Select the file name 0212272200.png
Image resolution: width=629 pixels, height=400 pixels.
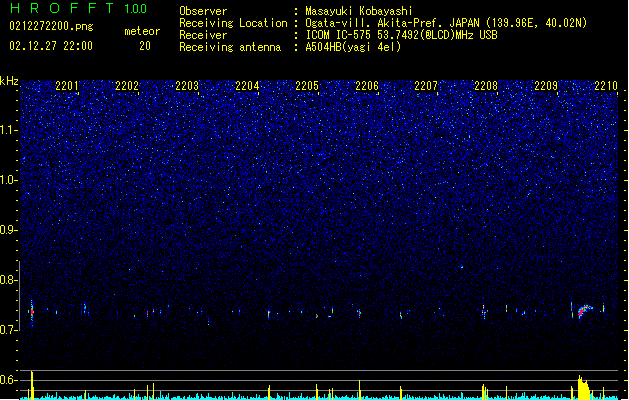click(51, 26)
